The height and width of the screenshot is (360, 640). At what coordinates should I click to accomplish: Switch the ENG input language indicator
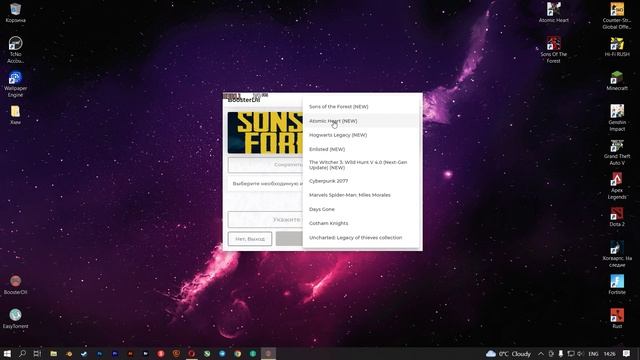[593, 353]
